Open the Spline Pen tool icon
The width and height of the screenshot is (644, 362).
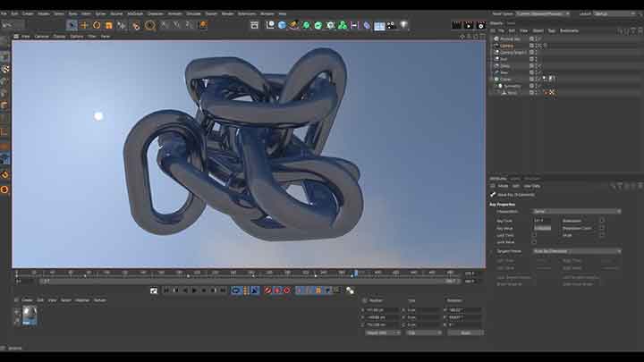click(x=293, y=25)
